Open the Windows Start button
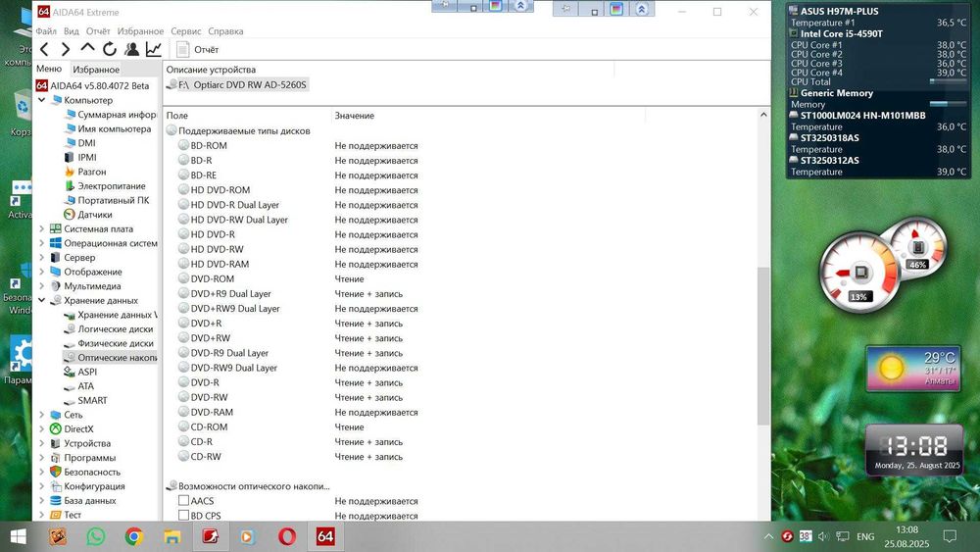 coord(18,536)
